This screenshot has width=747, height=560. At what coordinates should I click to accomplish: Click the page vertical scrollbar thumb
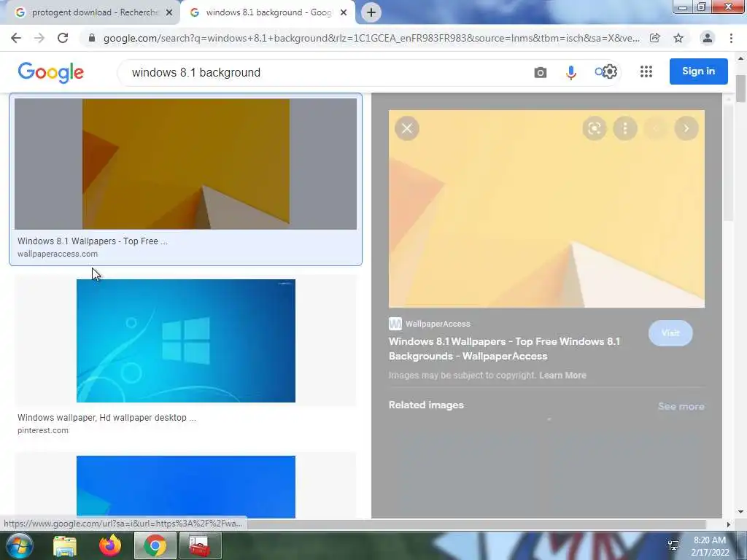[740, 88]
